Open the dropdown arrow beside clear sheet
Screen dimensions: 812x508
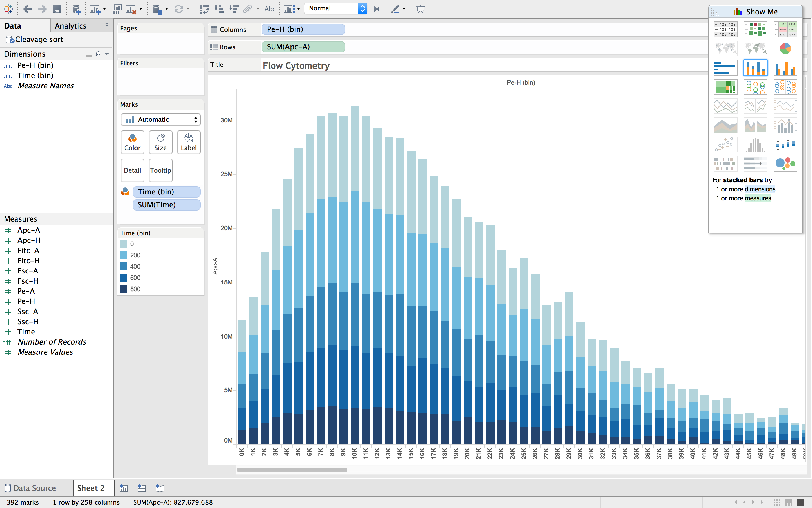(141, 9)
